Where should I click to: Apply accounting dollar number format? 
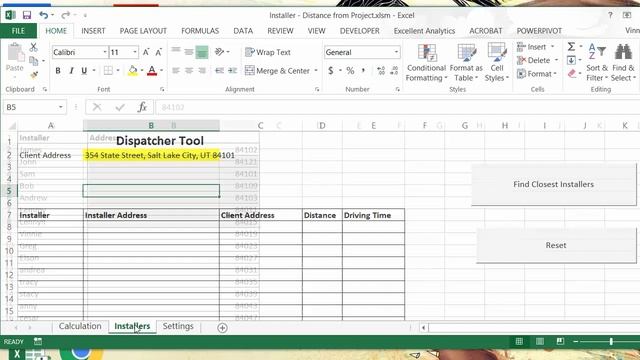click(331, 71)
